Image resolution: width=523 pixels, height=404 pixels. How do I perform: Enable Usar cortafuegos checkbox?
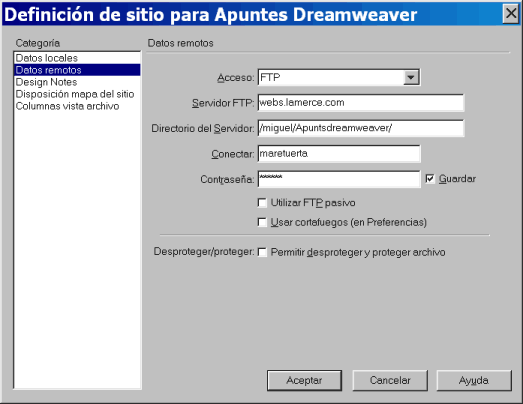(262, 222)
